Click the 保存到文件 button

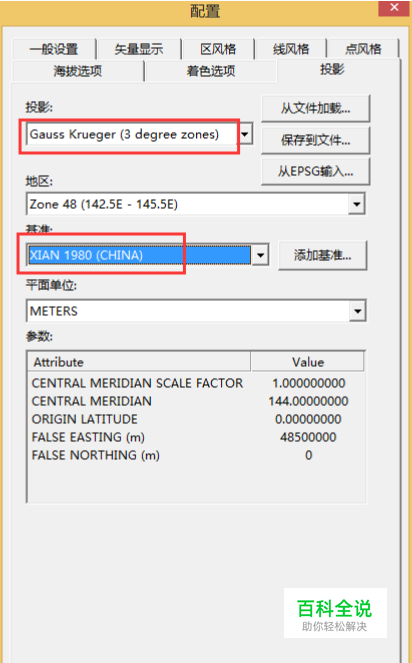tap(316, 140)
